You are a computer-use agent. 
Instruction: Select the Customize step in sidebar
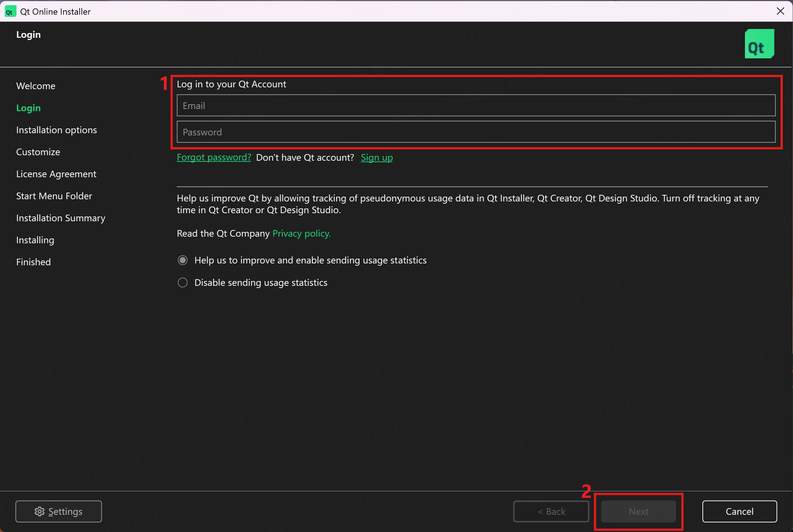coord(38,152)
